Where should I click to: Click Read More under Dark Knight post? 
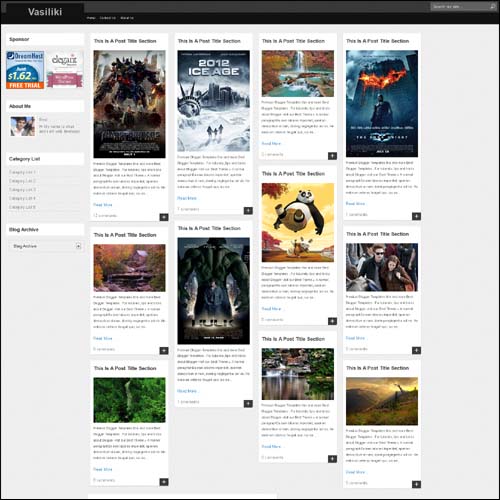(355, 203)
